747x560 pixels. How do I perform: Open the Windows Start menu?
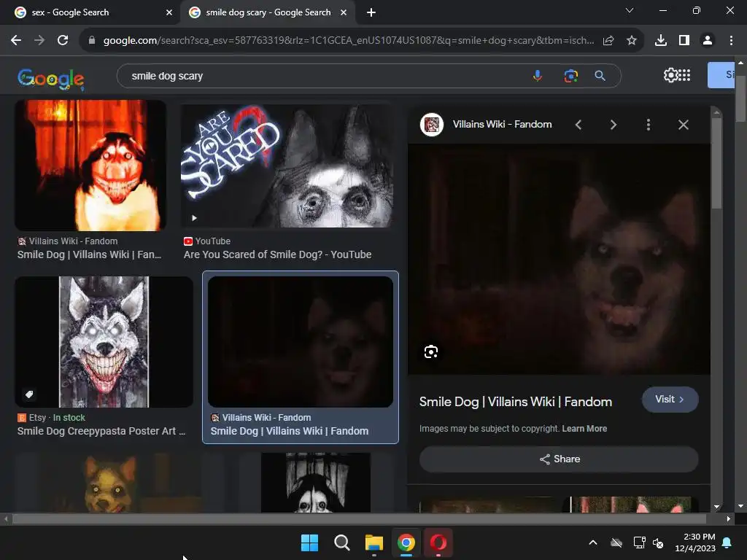click(309, 542)
